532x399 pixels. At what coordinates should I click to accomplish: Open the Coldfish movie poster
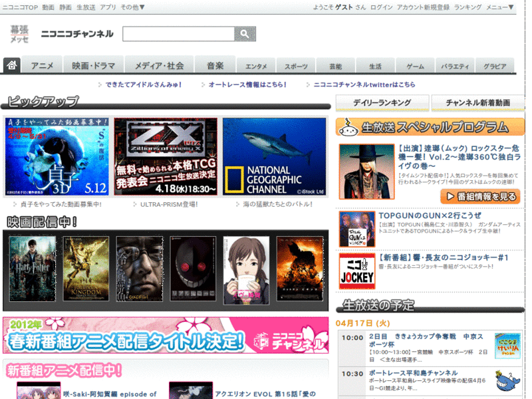140,269
